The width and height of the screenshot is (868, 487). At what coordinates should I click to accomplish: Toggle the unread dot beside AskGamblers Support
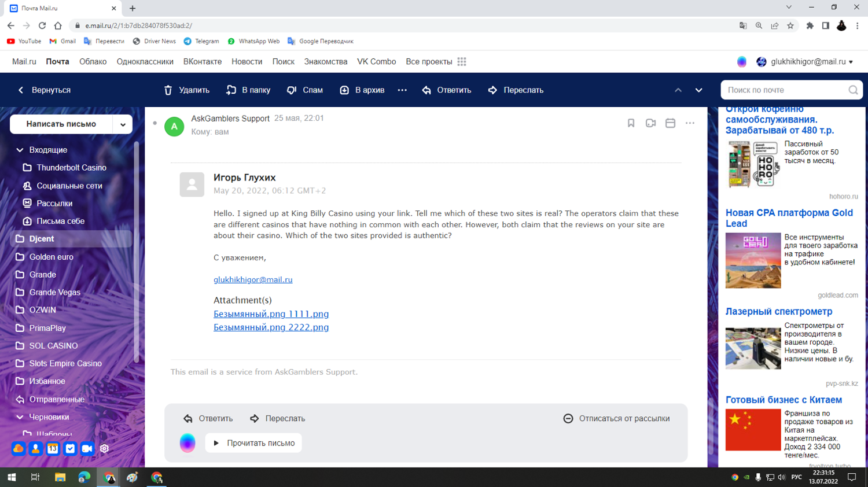click(155, 123)
